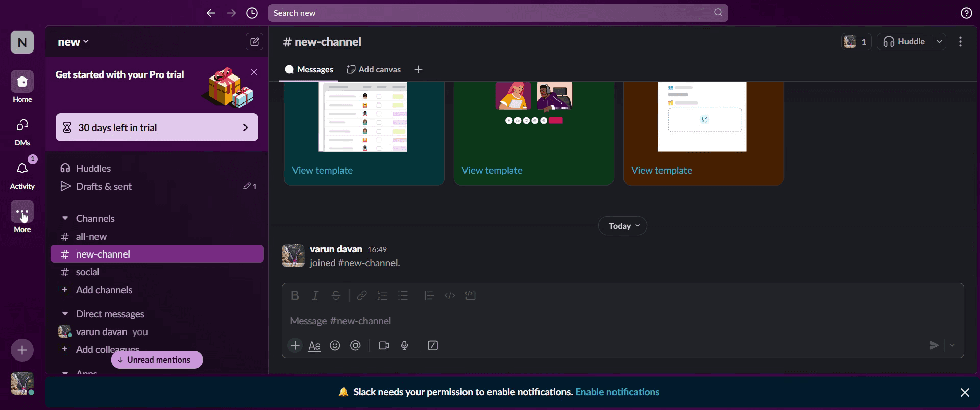Open the Activity bell view

click(x=22, y=174)
